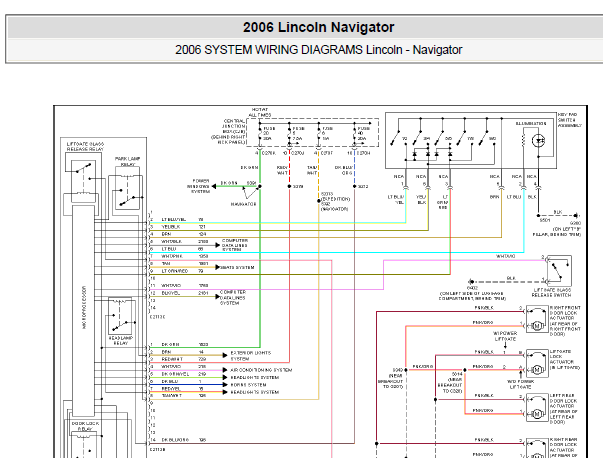Click wire label 'DK BLU' at pin 6

pyautogui.click(x=170, y=381)
